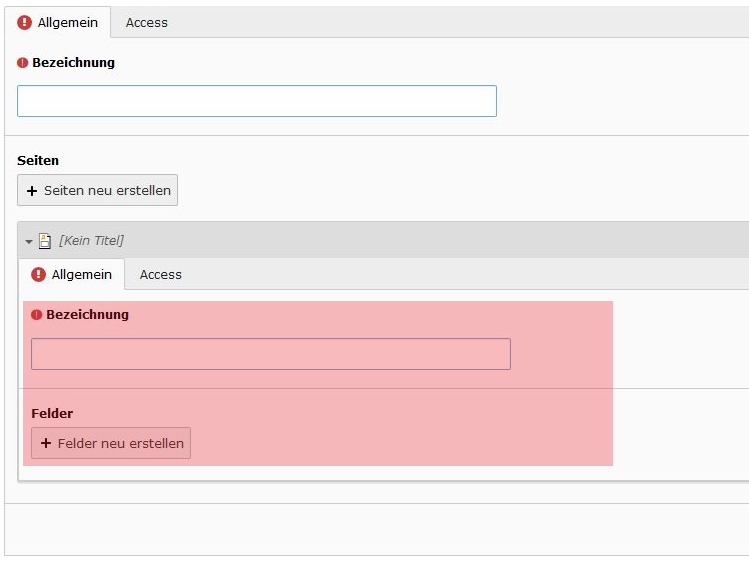Click the top Bezeichnung field label
749x563 pixels.
click(73, 62)
